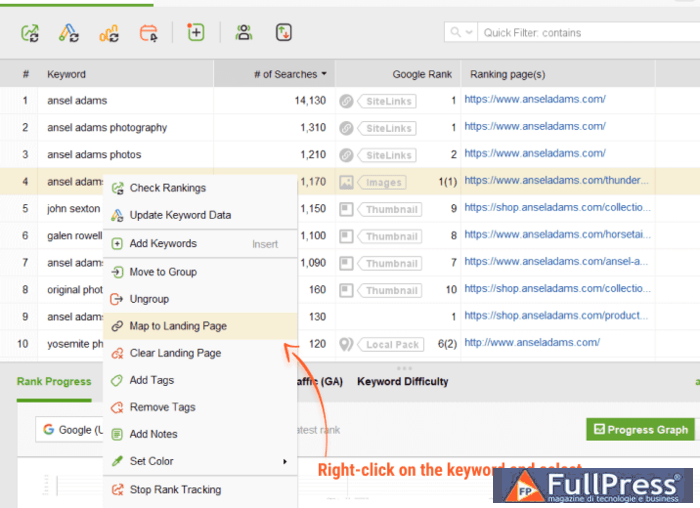This screenshot has width=700, height=508.
Task: Select the john sexton keyword row
Action: [74, 209]
